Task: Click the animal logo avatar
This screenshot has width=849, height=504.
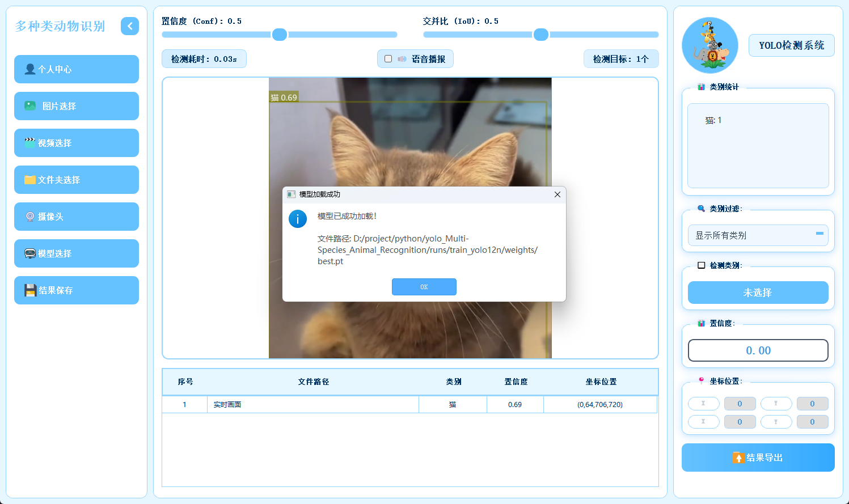Action: tap(710, 45)
